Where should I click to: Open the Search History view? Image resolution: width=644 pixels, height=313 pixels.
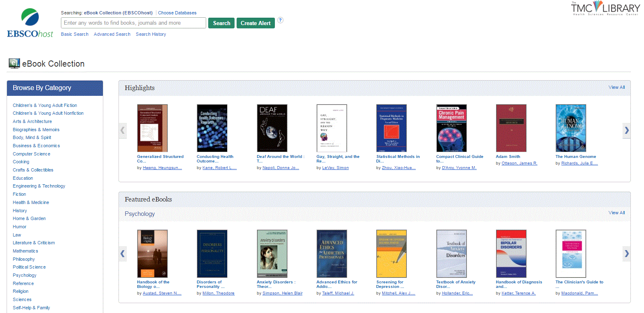click(151, 34)
